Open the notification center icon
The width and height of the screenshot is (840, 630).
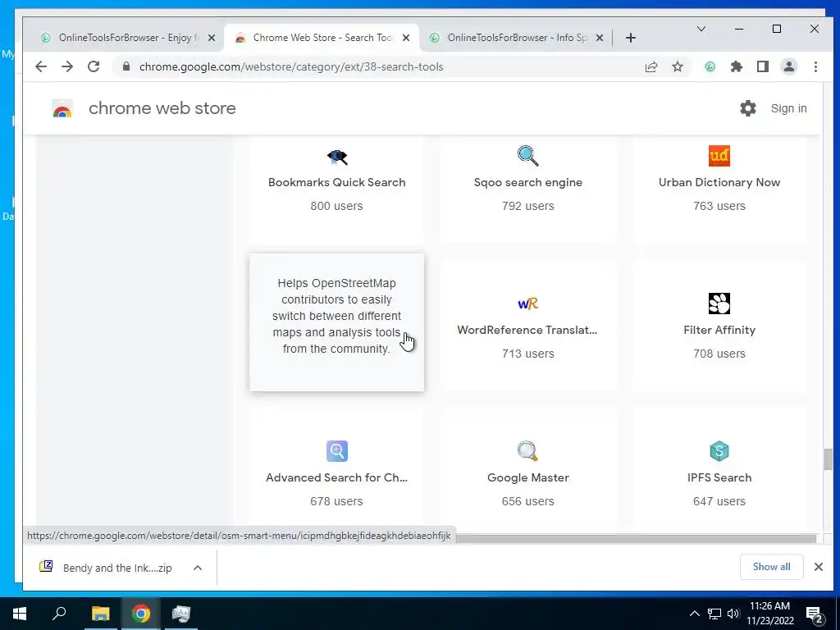pyautogui.click(x=814, y=614)
